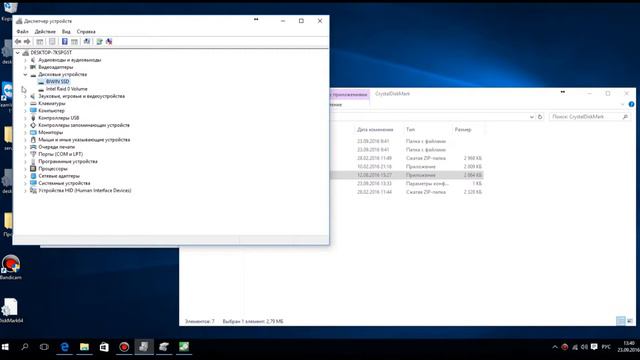
Task: Click the highlighted 12.08.2016 file row
Action: pos(407,175)
